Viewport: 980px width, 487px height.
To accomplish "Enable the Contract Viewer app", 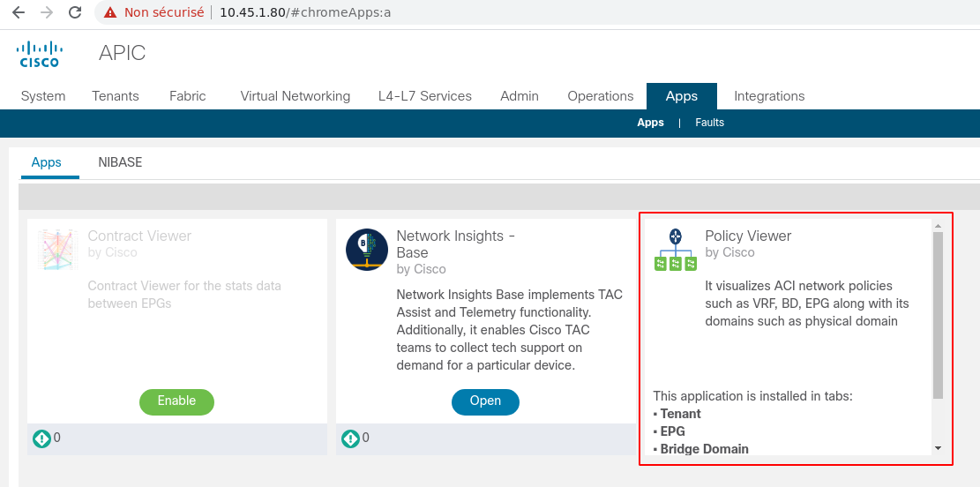I will point(177,401).
